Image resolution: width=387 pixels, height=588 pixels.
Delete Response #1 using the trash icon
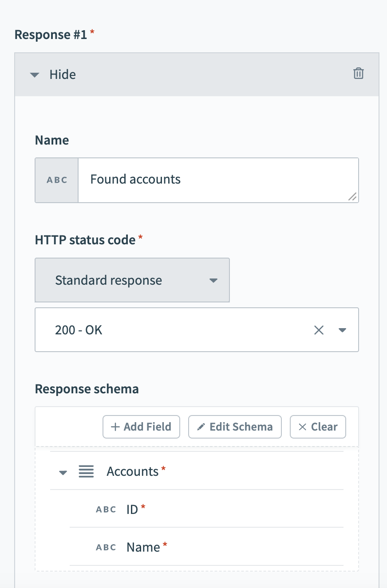(x=359, y=74)
